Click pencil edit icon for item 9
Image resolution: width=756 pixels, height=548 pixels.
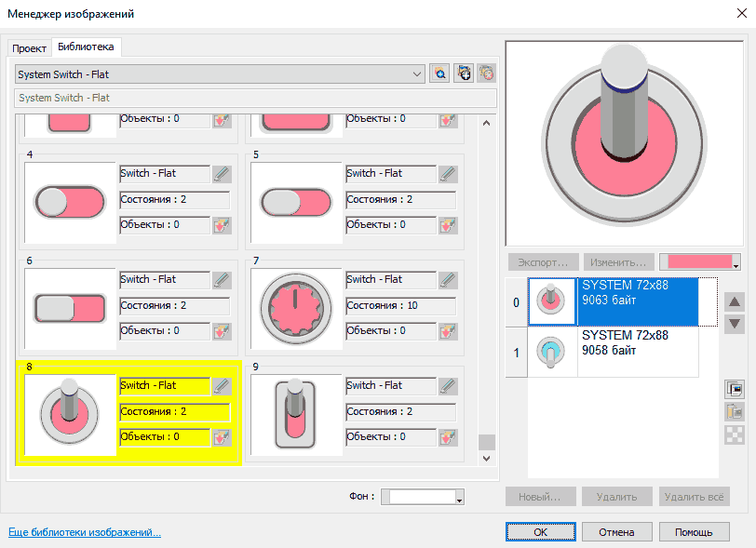(x=448, y=386)
